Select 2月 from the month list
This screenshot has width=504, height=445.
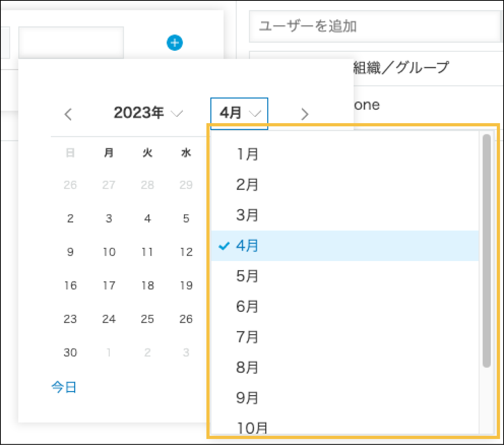click(247, 185)
